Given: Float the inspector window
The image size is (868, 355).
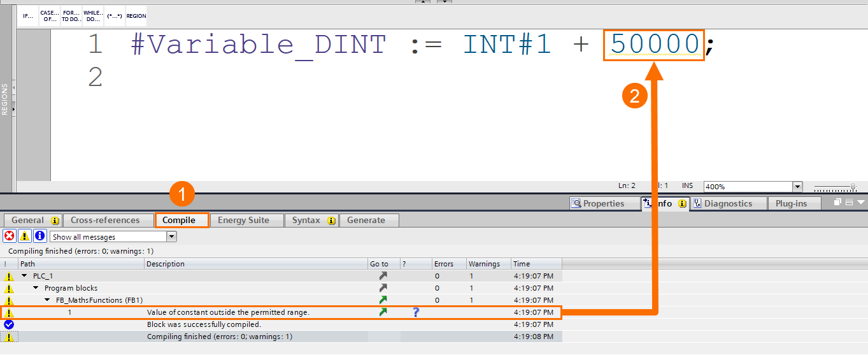Looking at the screenshot, I should (x=837, y=203).
